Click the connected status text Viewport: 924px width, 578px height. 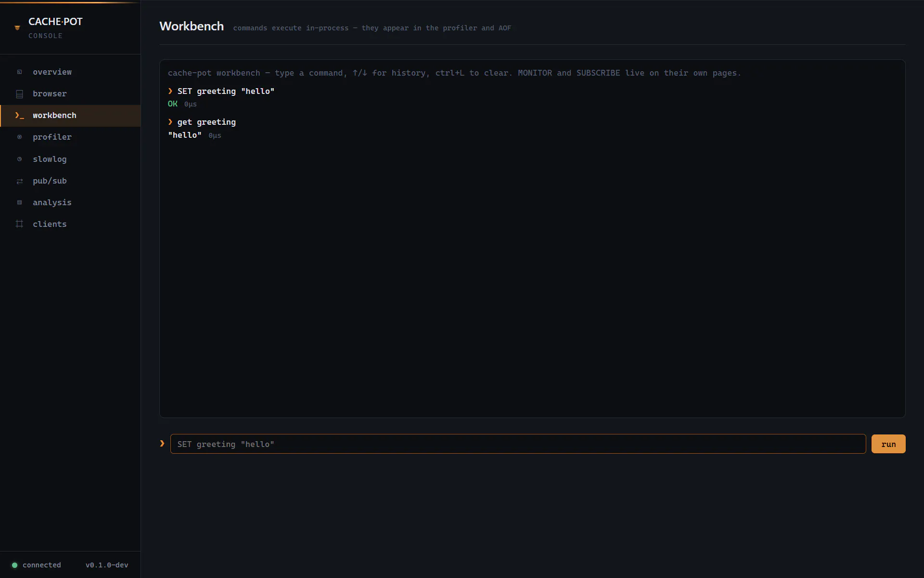[x=42, y=565]
